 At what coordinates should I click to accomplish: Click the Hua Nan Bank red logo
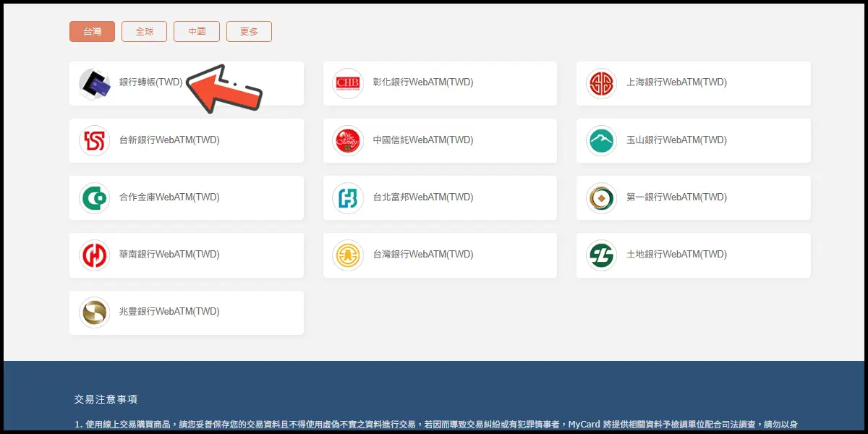tap(94, 255)
